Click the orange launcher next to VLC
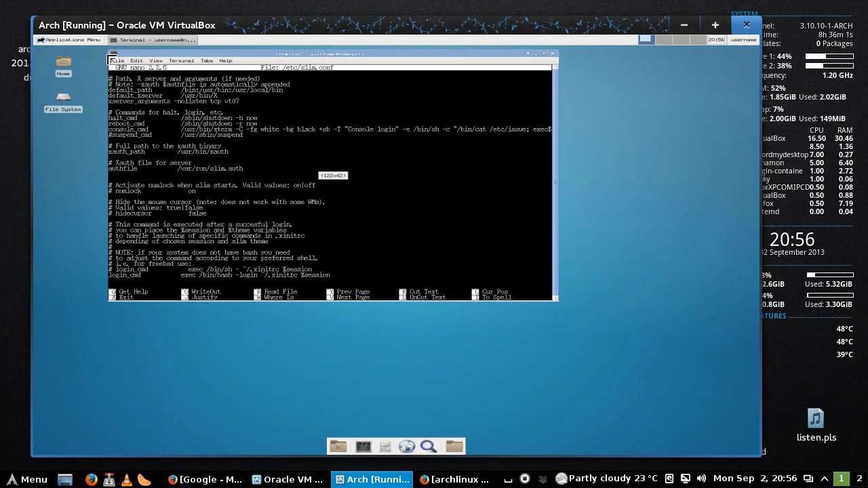Image resolution: width=868 pixels, height=488 pixels. click(144, 479)
